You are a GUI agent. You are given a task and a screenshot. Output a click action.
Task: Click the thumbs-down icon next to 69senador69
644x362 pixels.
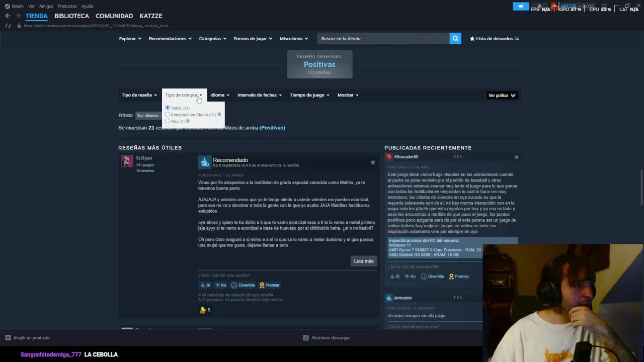coord(389,157)
